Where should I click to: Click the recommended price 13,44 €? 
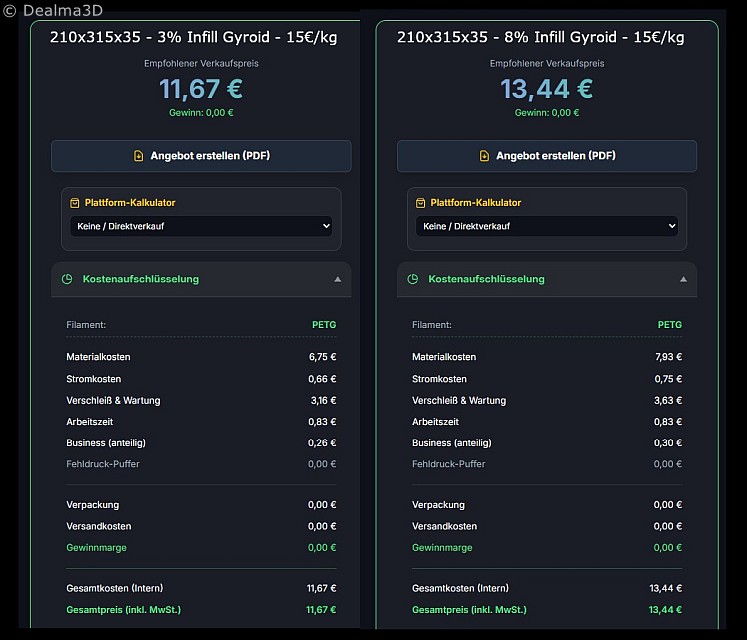(547, 89)
